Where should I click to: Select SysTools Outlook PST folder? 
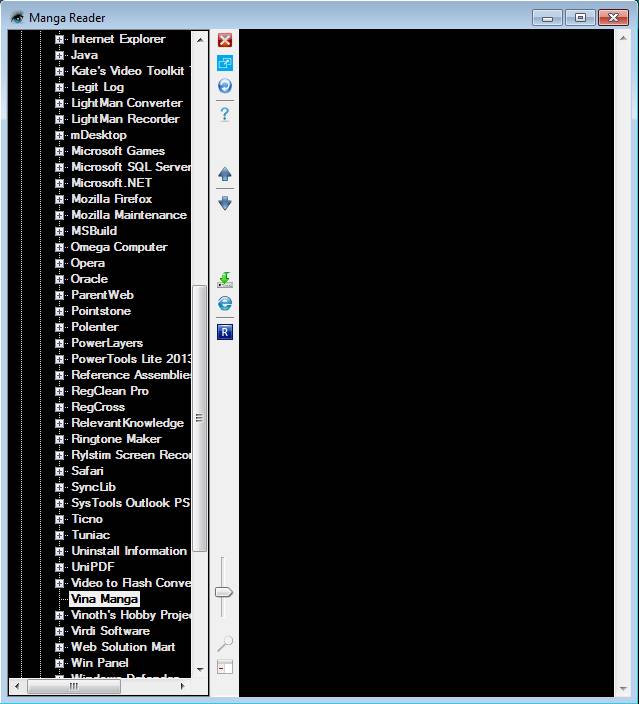pyautogui.click(x=130, y=503)
